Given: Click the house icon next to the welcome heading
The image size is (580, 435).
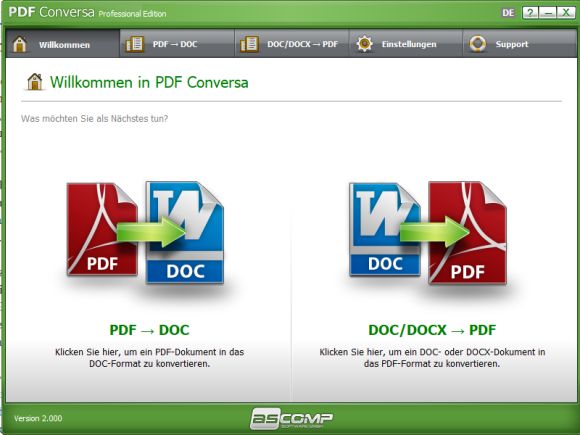Looking at the screenshot, I should tap(35, 82).
